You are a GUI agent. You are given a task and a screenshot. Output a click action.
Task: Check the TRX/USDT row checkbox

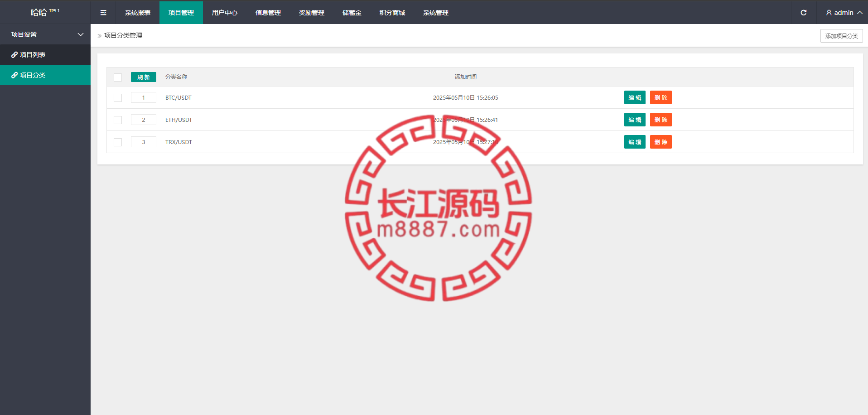pos(118,142)
